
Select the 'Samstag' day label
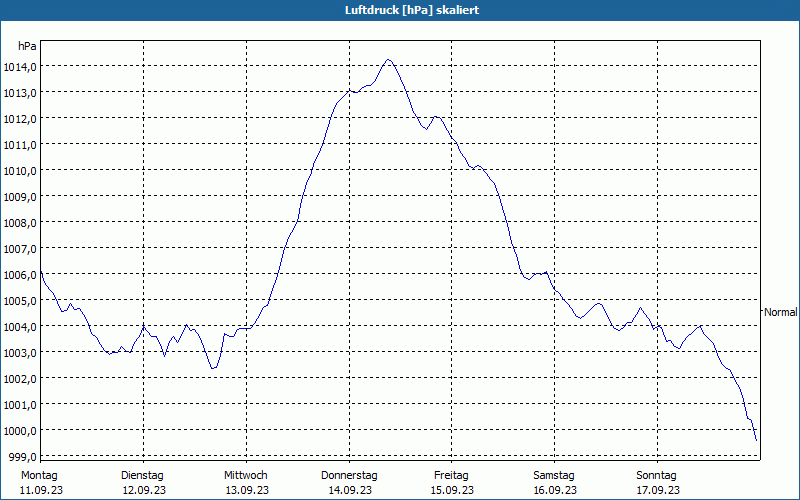point(554,476)
